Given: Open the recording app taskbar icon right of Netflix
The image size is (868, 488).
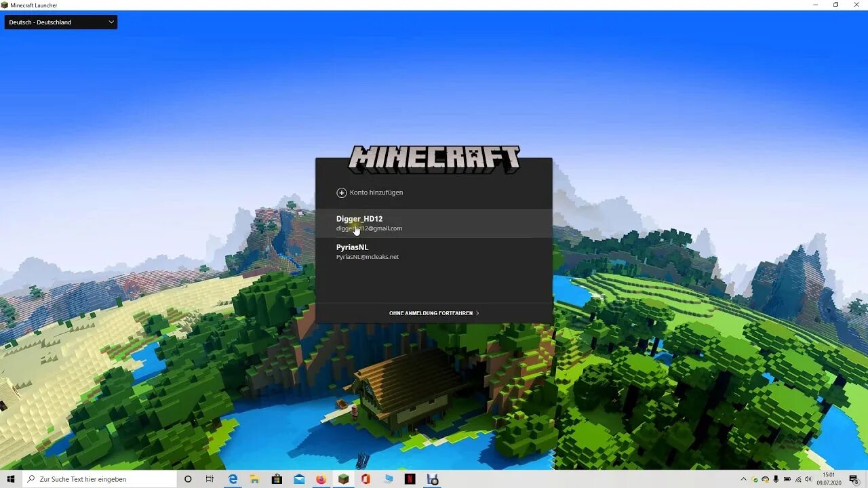Looking at the screenshot, I should pos(432,479).
